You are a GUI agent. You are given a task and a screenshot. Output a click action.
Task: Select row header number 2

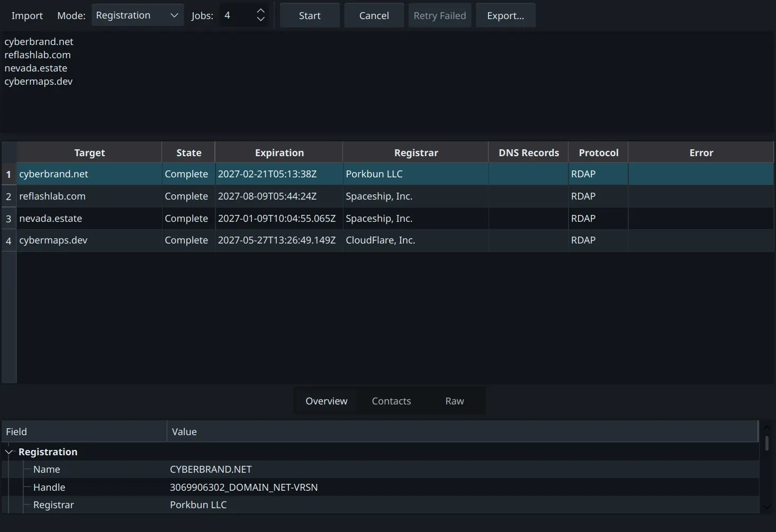point(8,196)
